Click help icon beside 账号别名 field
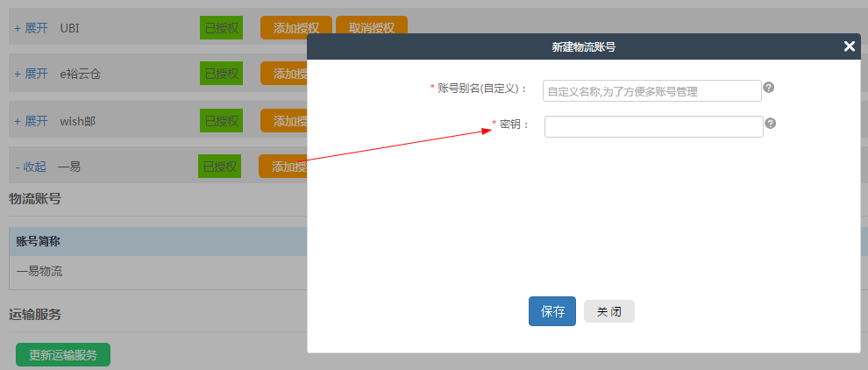Screen dimensions: 868x370 click(x=768, y=88)
